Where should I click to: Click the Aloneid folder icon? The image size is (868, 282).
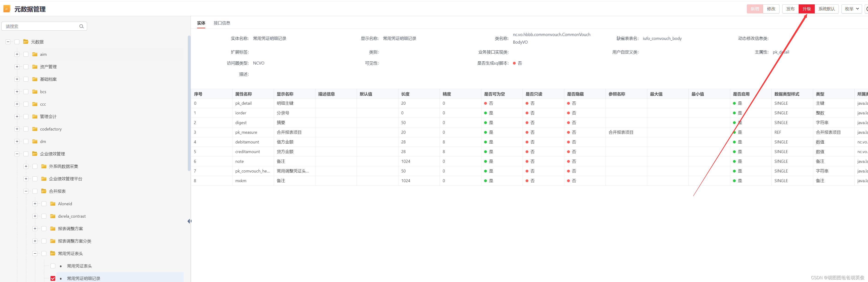coord(53,204)
